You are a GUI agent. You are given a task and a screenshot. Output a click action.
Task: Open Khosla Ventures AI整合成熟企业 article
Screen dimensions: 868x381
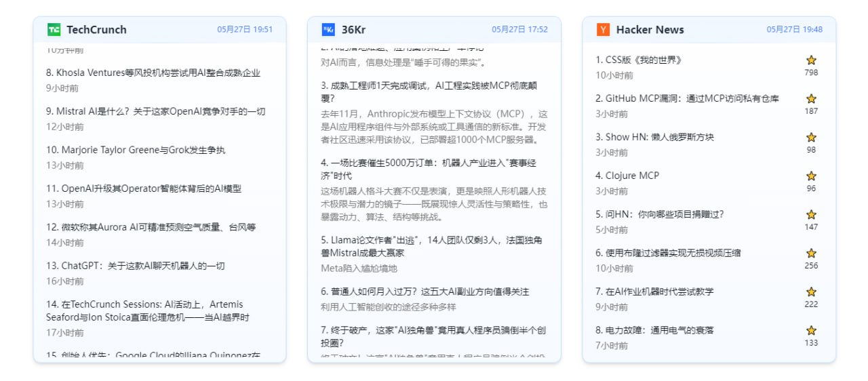(x=153, y=73)
